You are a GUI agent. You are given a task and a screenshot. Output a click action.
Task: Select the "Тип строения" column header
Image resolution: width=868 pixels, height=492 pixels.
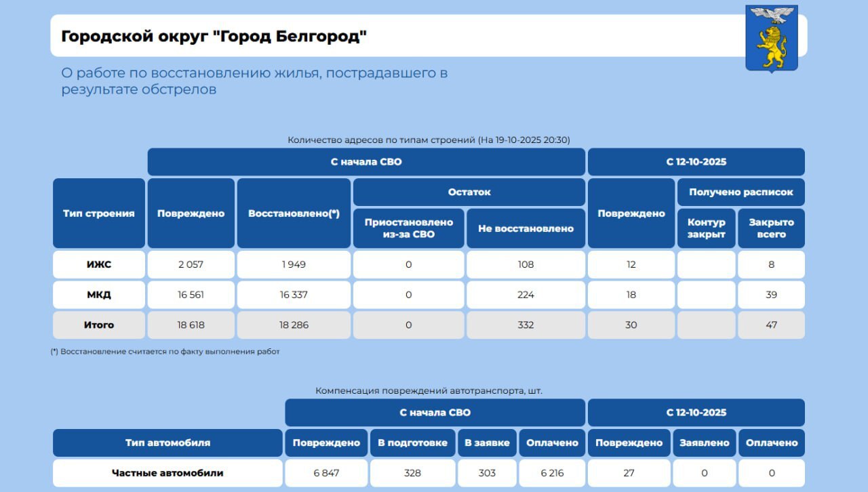pos(99,213)
